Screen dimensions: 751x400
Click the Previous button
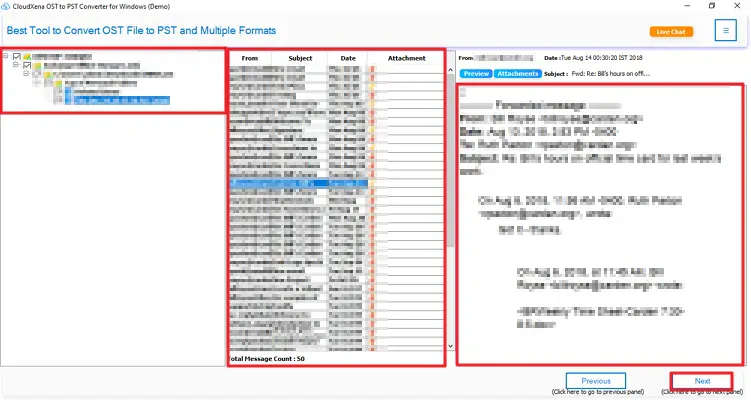(596, 381)
